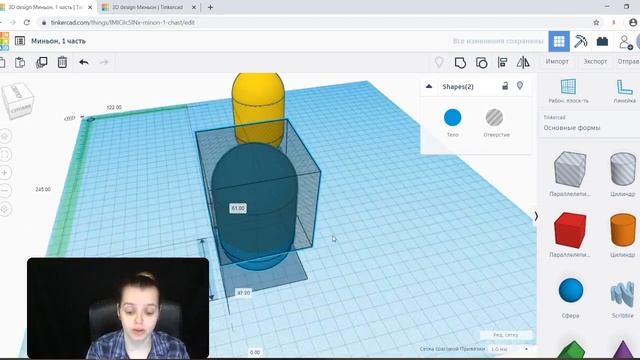
Task: Switch to 3D design grid view
Action: [559, 41]
